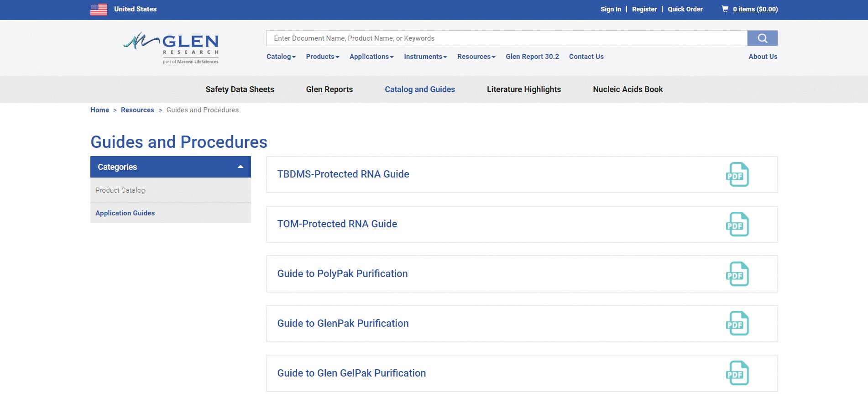Open TOM-Protected RNA Guide title

coord(337,224)
